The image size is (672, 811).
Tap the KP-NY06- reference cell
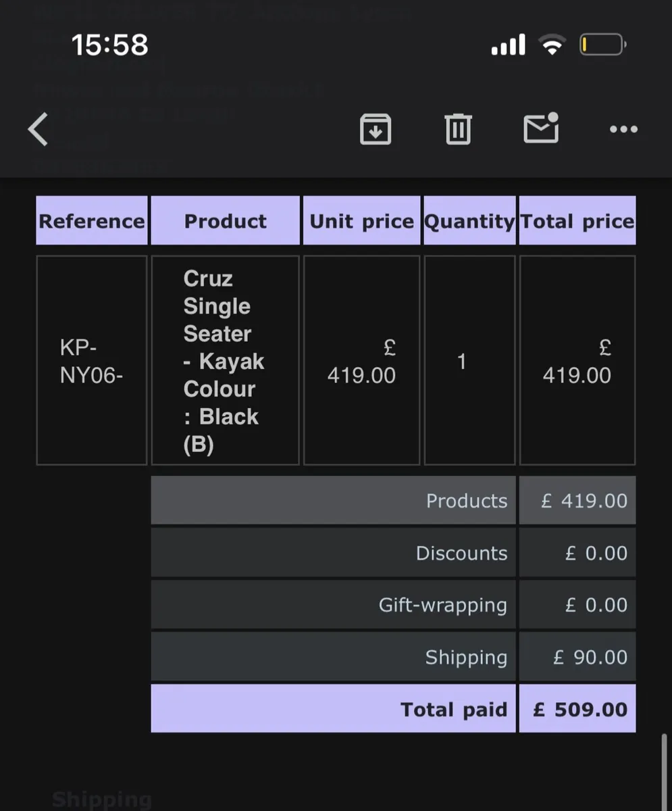(92, 360)
